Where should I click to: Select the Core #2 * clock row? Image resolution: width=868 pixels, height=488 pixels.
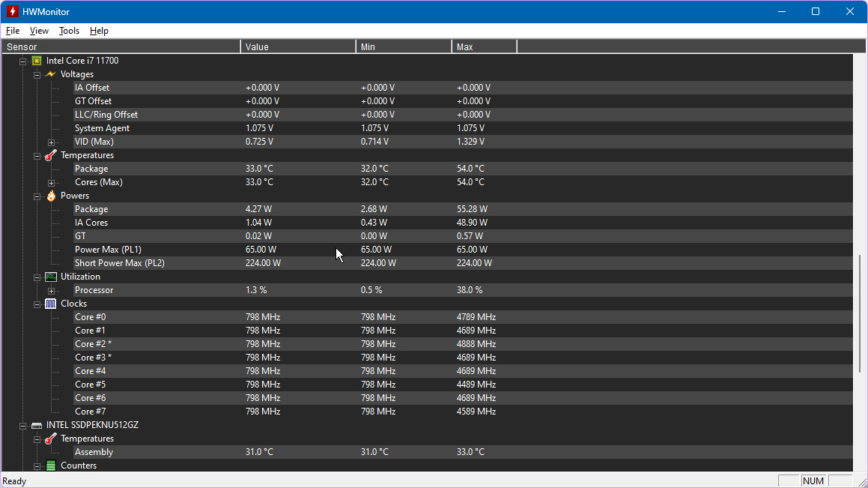[x=464, y=344]
